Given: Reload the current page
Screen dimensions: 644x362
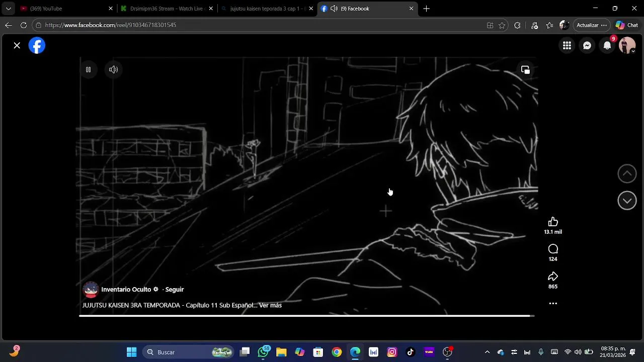Looking at the screenshot, I should coord(24,25).
